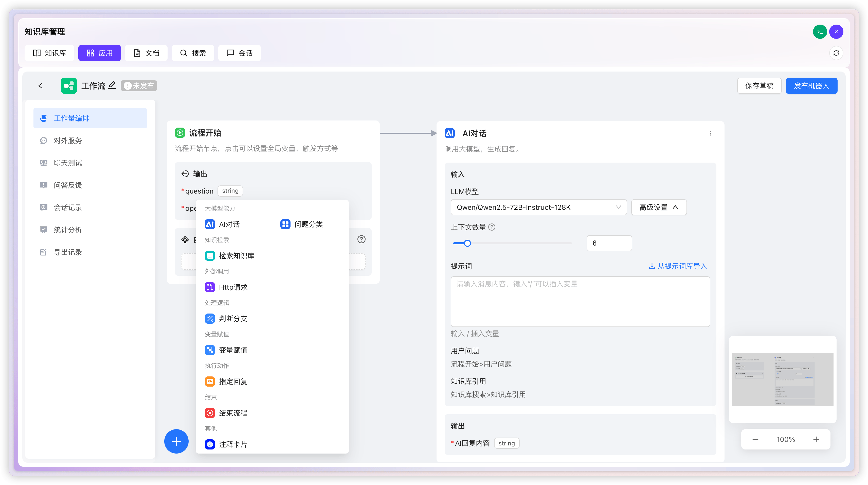The height and width of the screenshot is (485, 868).
Task: Add a 变量赋值 node
Action: pyautogui.click(x=226, y=350)
